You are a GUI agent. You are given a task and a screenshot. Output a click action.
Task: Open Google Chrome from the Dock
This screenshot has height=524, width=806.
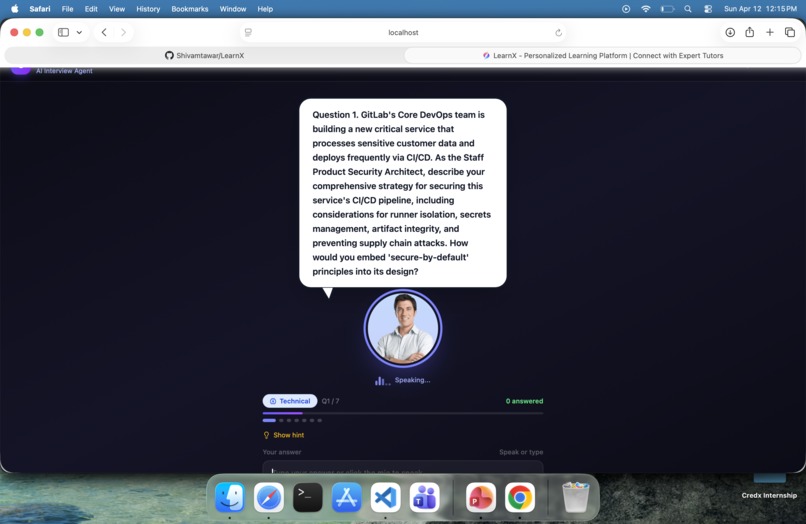(520, 497)
